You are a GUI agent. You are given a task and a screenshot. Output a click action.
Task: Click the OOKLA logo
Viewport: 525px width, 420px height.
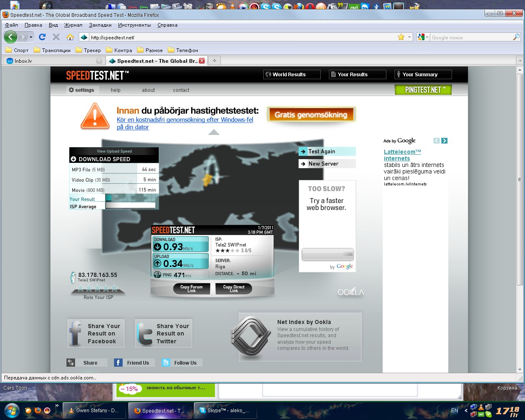pos(351,292)
